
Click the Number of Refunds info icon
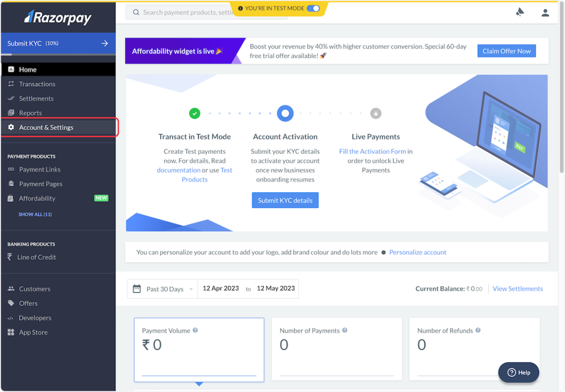[478, 330]
